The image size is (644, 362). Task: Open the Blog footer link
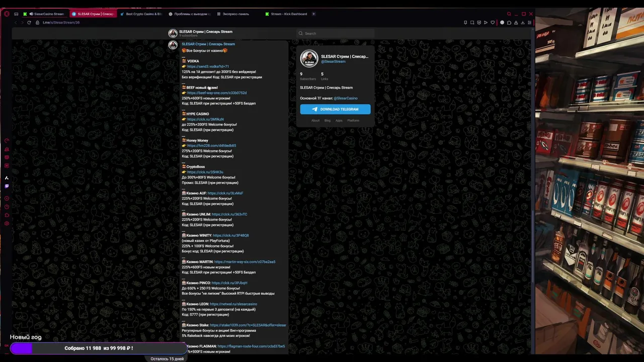(328, 121)
